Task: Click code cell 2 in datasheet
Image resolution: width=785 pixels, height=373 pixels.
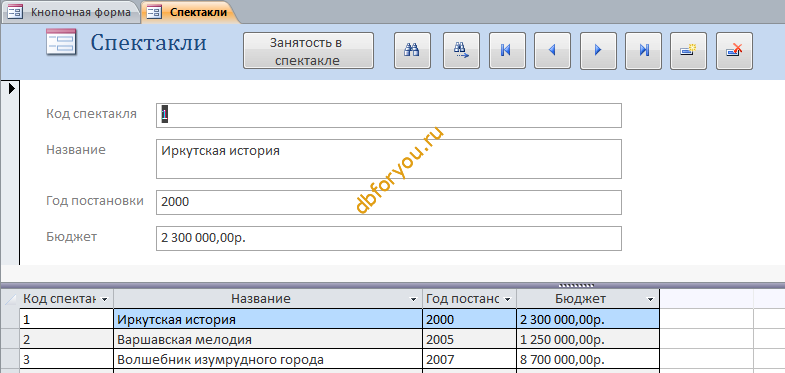Action: coord(67,339)
